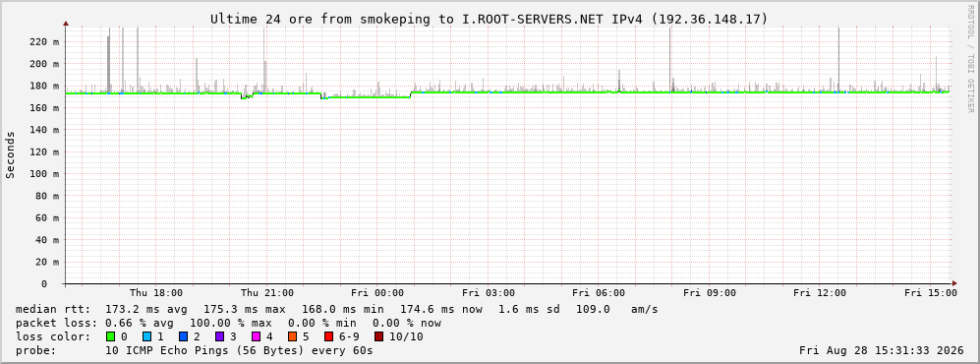
Task: Click the Fri 06:00 time axis label
Action: pos(599,293)
